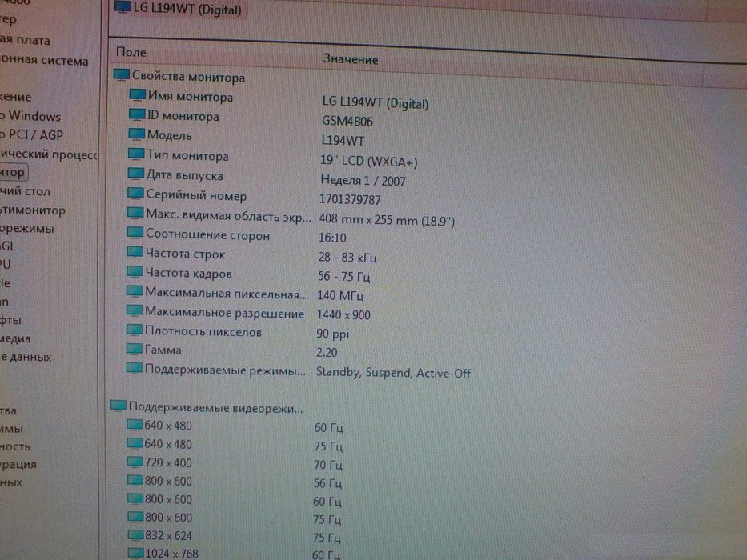Viewport: 747px width, 560px height.
Task: Open the 'фты' fonts tree item
Action: [10, 320]
